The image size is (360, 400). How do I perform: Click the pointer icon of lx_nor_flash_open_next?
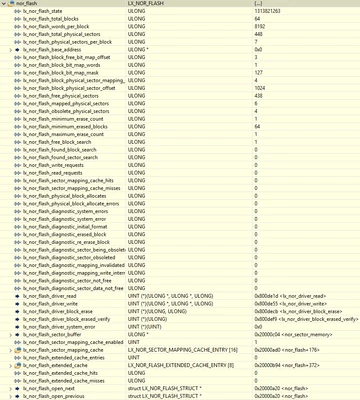coord(17,389)
